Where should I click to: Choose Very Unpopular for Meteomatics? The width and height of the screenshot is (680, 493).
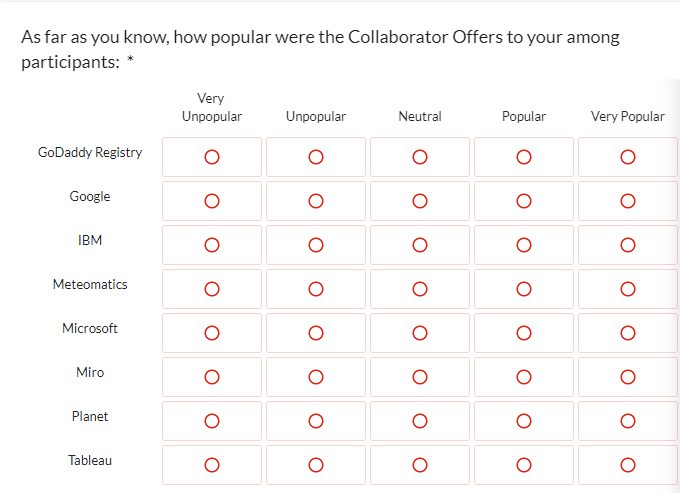click(212, 289)
